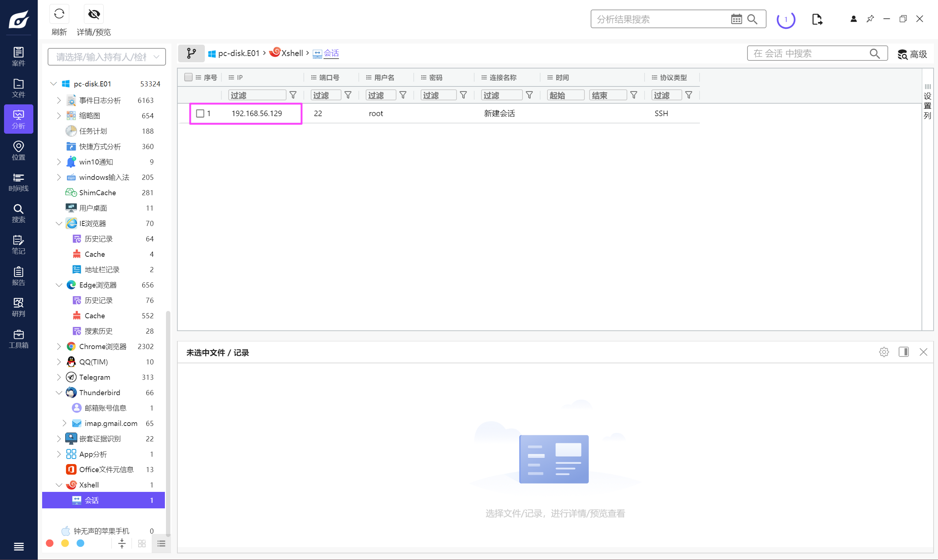Open the 设置列 column settings
The image size is (938, 560).
tap(927, 102)
